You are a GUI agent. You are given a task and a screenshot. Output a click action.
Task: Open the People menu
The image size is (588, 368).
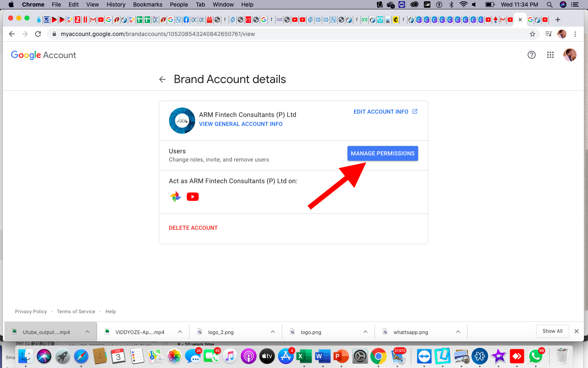click(179, 4)
